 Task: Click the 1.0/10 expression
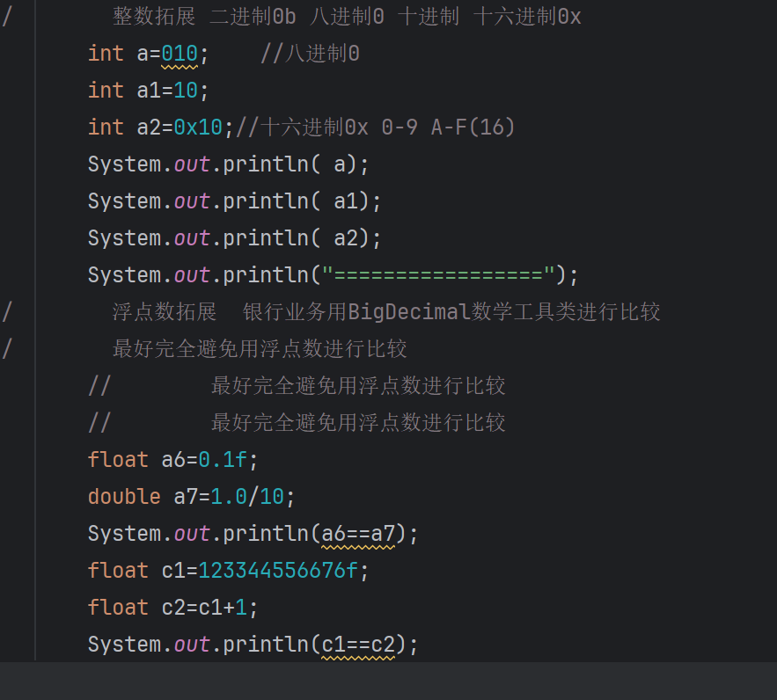[246, 497]
